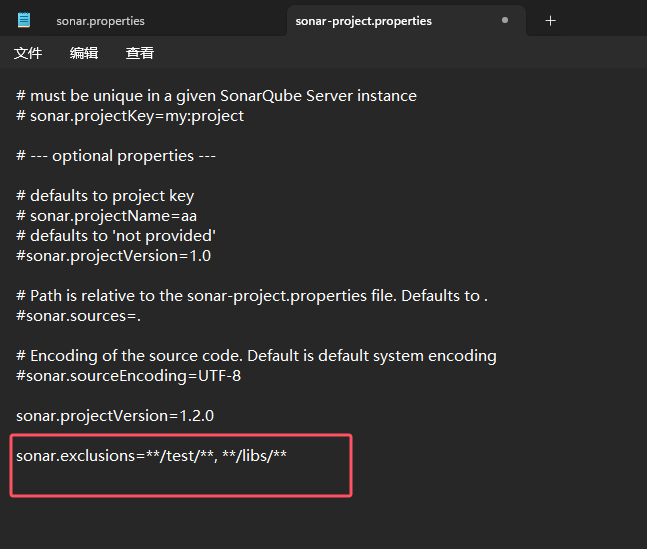Click unsaved changes dot on sonar-project.properties tab

[505, 20]
